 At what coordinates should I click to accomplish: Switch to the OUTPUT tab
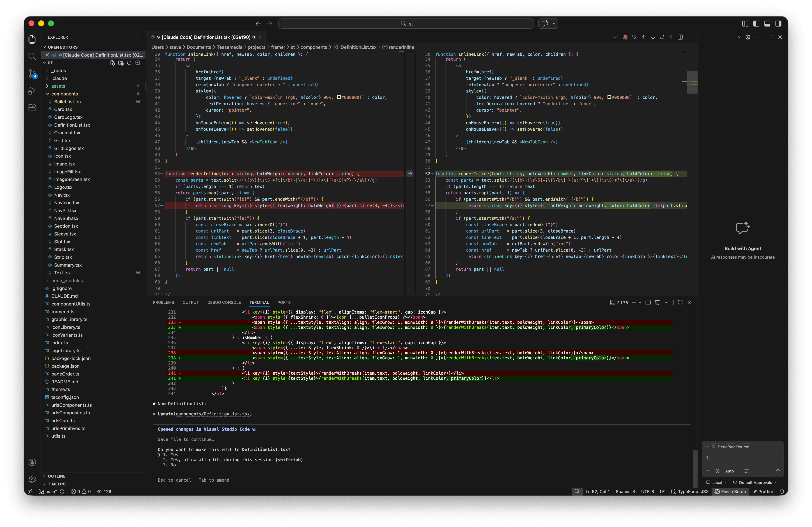pyautogui.click(x=191, y=302)
